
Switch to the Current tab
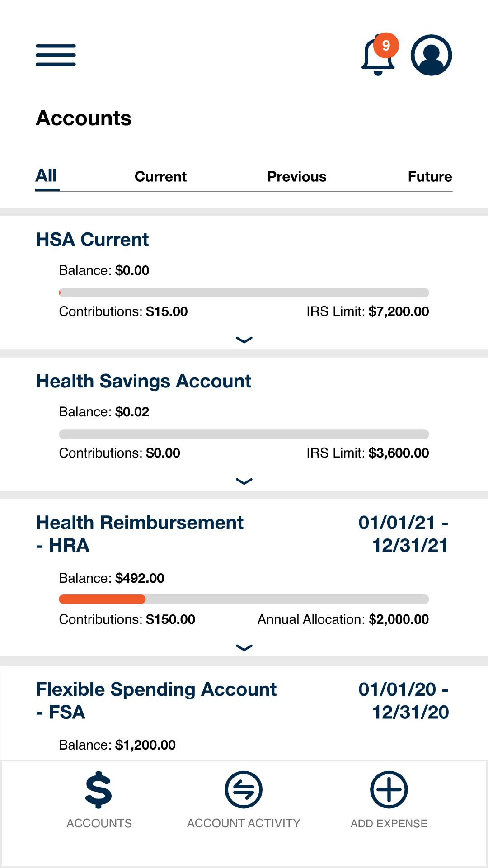click(160, 177)
